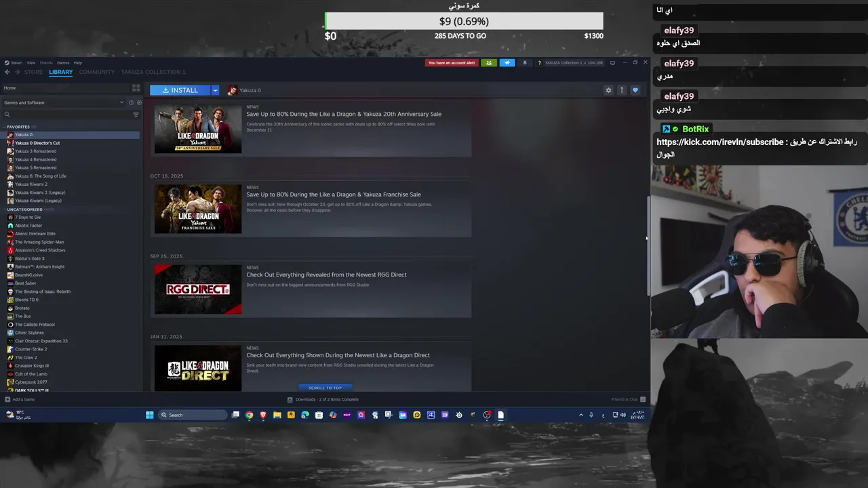Go forward with the Steam forward arrow

tap(17, 72)
